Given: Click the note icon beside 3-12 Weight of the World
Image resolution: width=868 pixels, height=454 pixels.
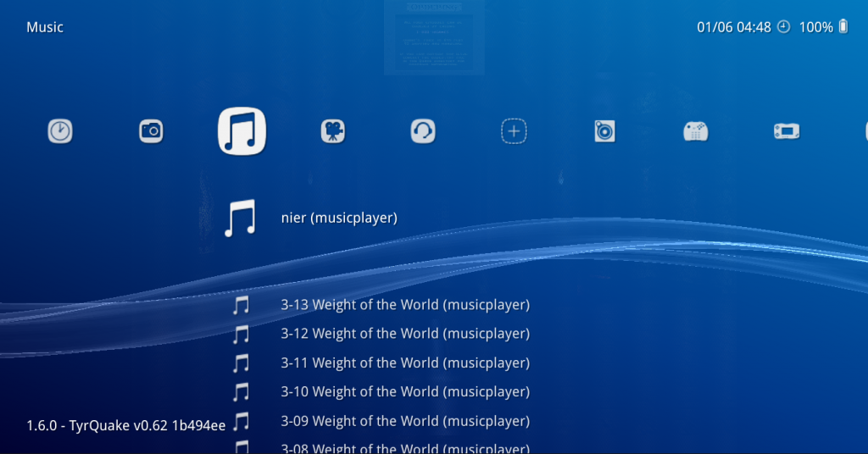Looking at the screenshot, I should (241, 334).
